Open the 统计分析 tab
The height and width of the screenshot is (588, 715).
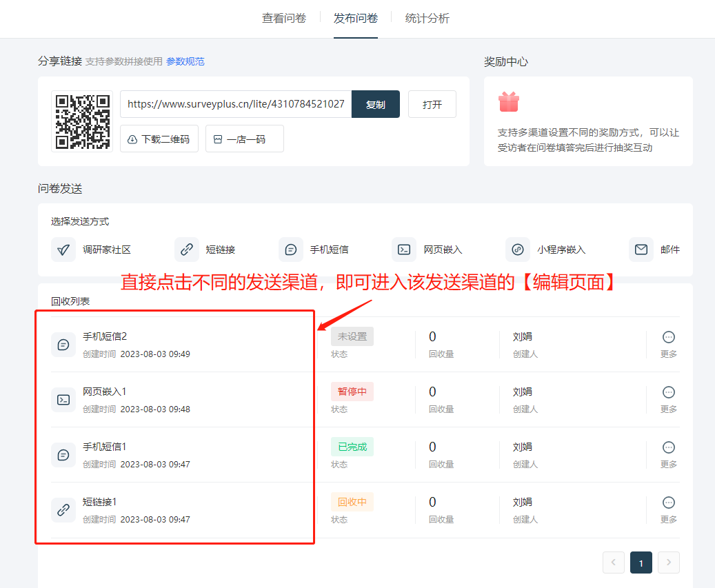[x=427, y=18]
